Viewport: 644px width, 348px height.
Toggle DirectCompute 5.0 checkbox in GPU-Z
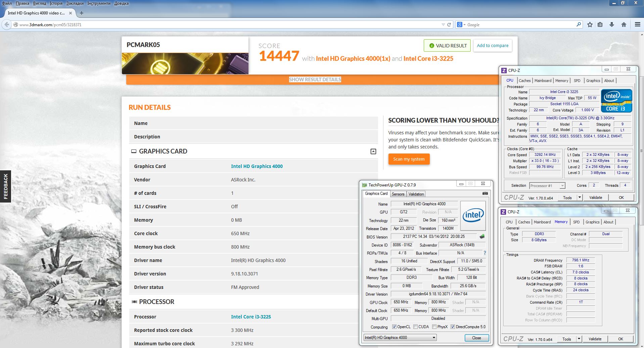[453, 327]
